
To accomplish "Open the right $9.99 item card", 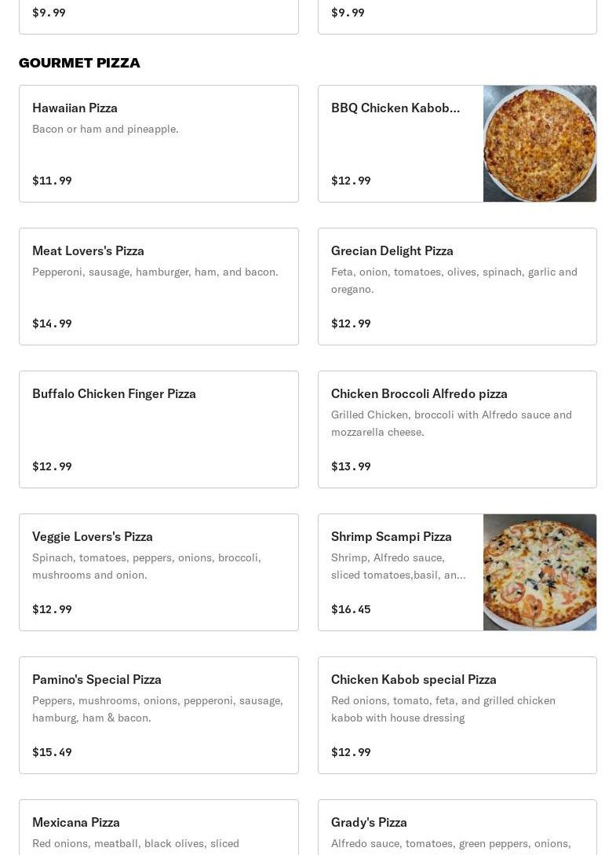I will click(457, 16).
